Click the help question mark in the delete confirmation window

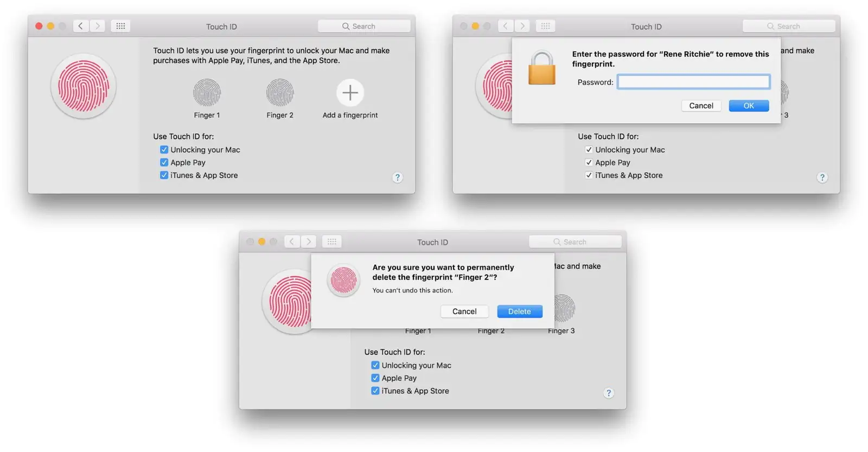pyautogui.click(x=609, y=393)
